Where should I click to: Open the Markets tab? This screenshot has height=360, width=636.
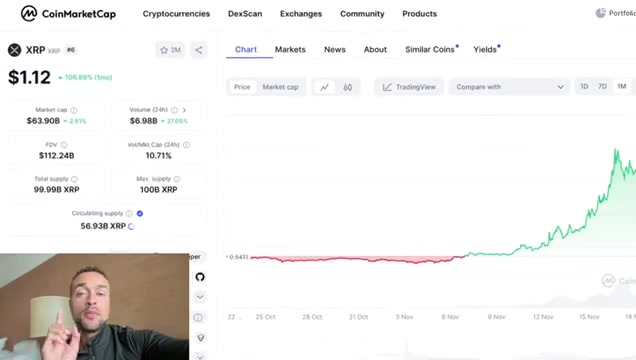click(290, 49)
